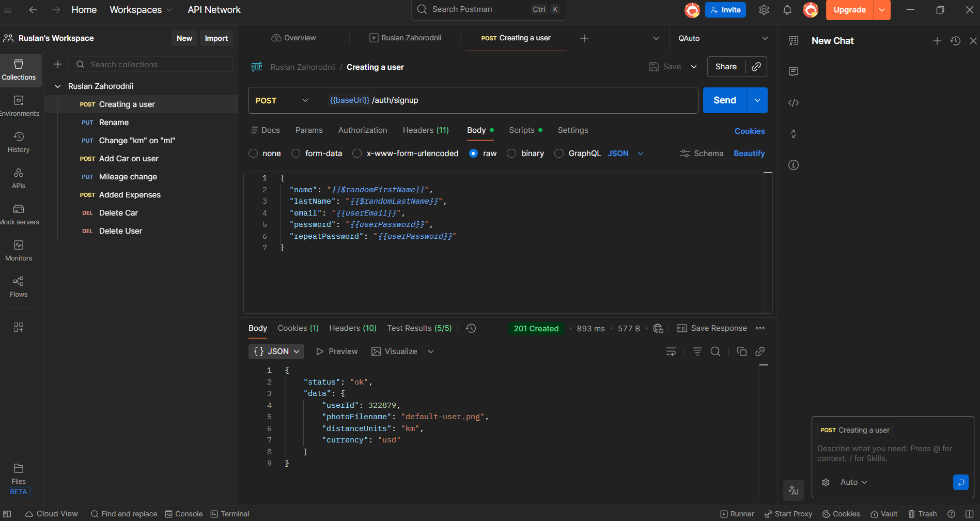Select the binary body option
This screenshot has width=980, height=521.
tap(511, 154)
